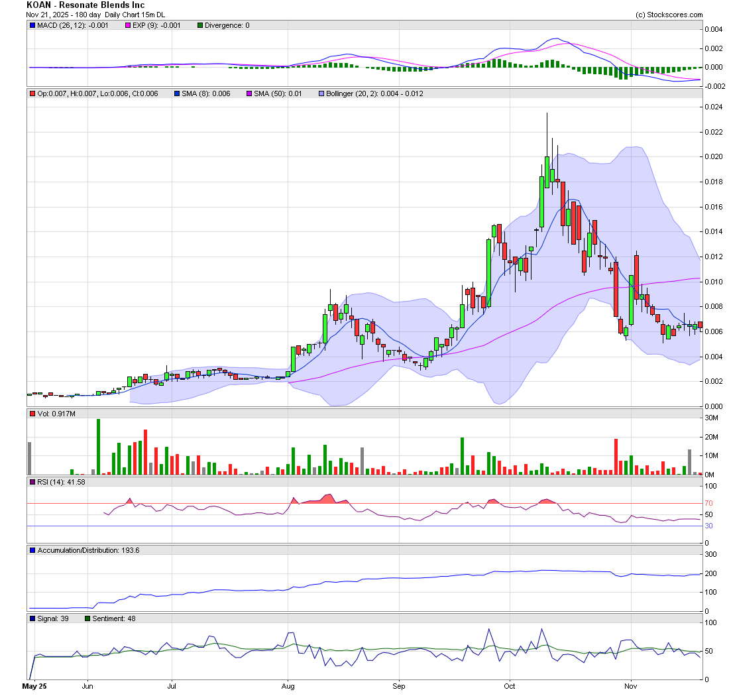Click the Jul date axis label
The width and height of the screenshot is (729, 700).
tap(172, 687)
